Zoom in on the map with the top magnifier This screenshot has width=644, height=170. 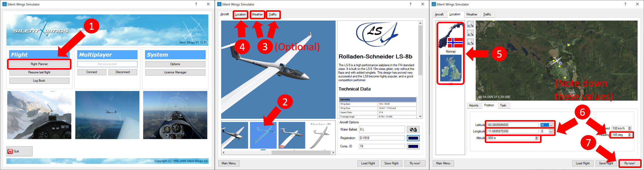[470, 24]
